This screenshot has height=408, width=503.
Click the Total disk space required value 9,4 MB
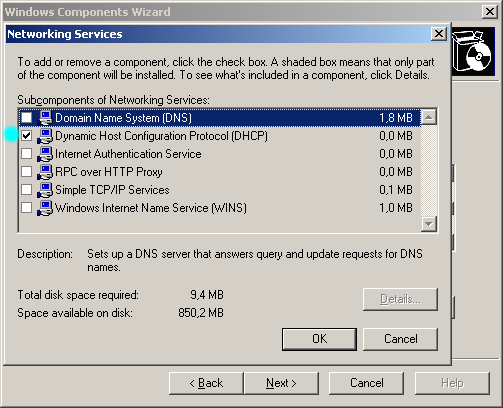[207, 295]
